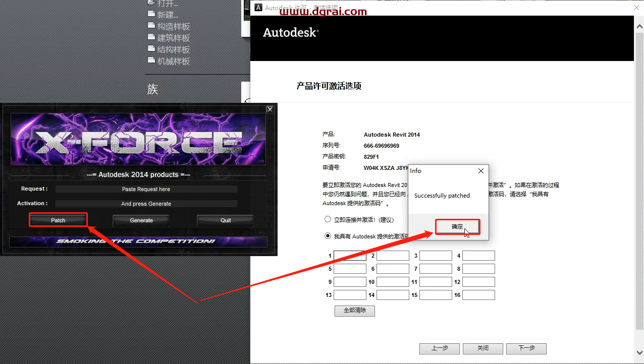
Task: Click the scrollbar down arrow in license window
Action: pos(639,352)
